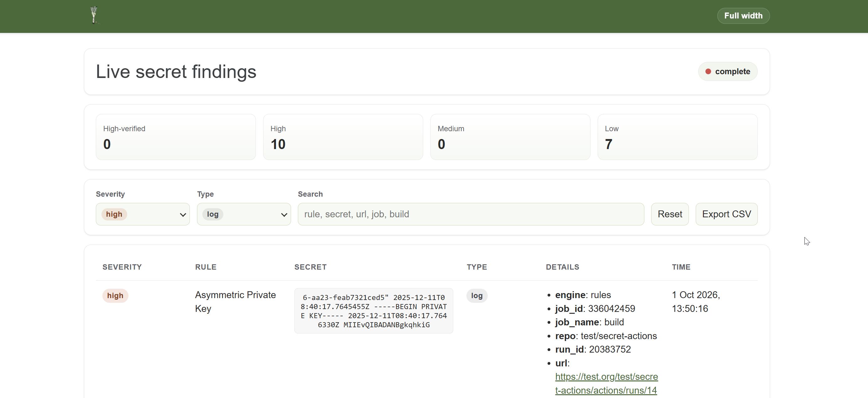Click the timestamp 1 Oct 2026, 13:50:16
Screen dimensions: 868x398
pyautogui.click(x=696, y=302)
